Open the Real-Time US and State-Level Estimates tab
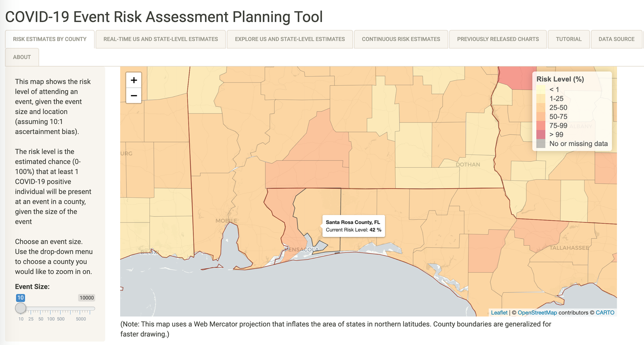Image resolution: width=644 pixels, height=345 pixels. (161, 39)
